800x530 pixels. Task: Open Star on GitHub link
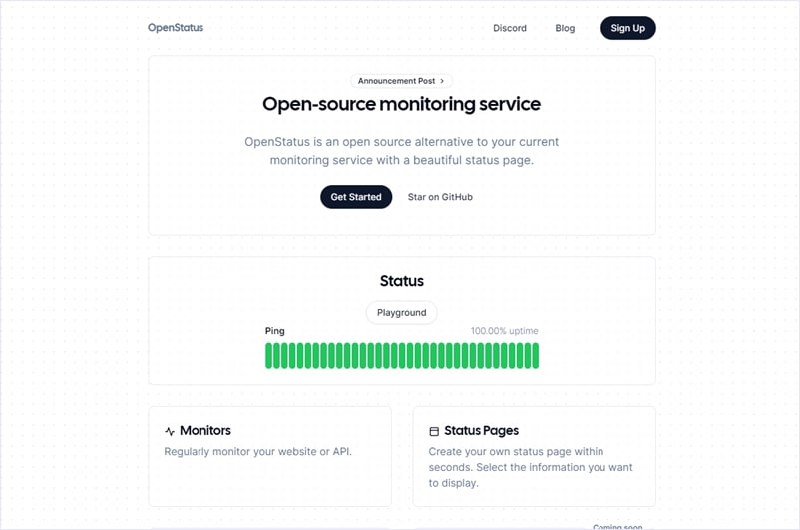point(440,197)
